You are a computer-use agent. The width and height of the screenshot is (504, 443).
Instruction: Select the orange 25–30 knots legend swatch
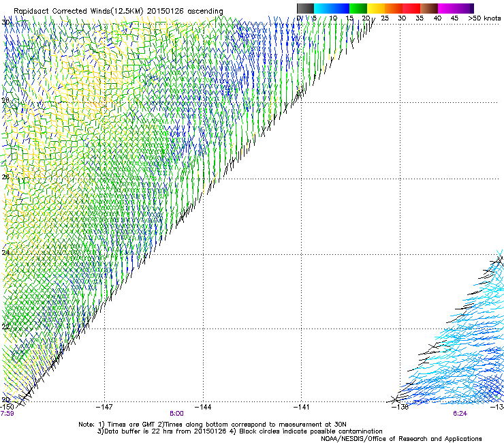click(x=394, y=8)
